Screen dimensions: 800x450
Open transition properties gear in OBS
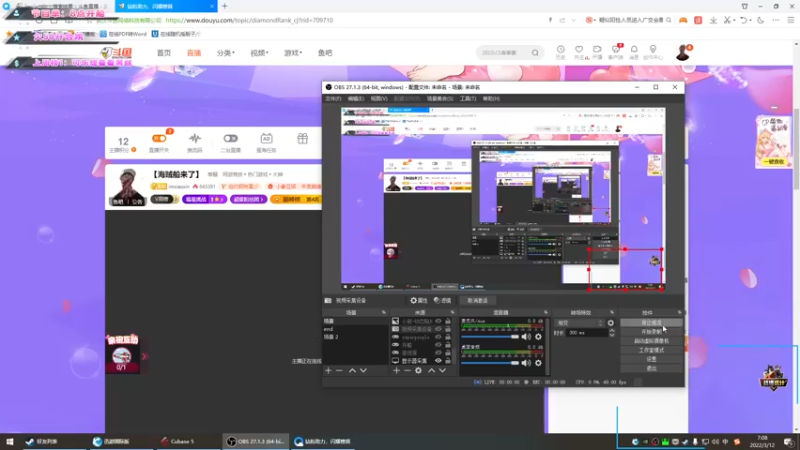[x=611, y=323]
